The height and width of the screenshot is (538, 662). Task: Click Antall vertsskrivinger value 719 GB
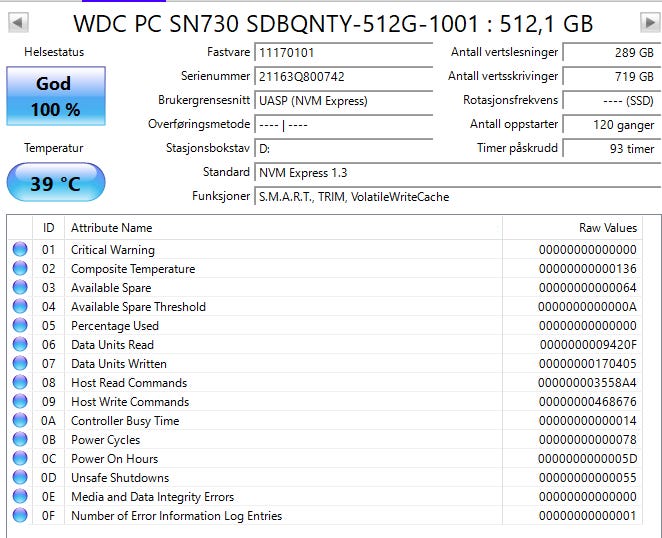(x=612, y=76)
